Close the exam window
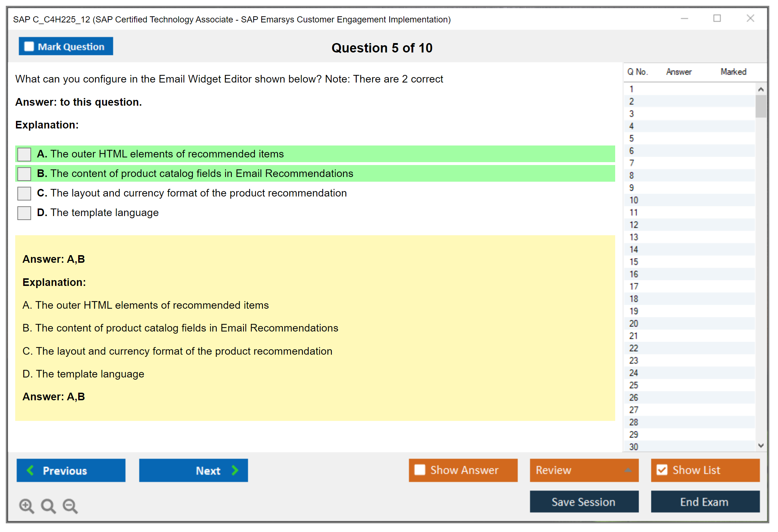 click(x=750, y=18)
